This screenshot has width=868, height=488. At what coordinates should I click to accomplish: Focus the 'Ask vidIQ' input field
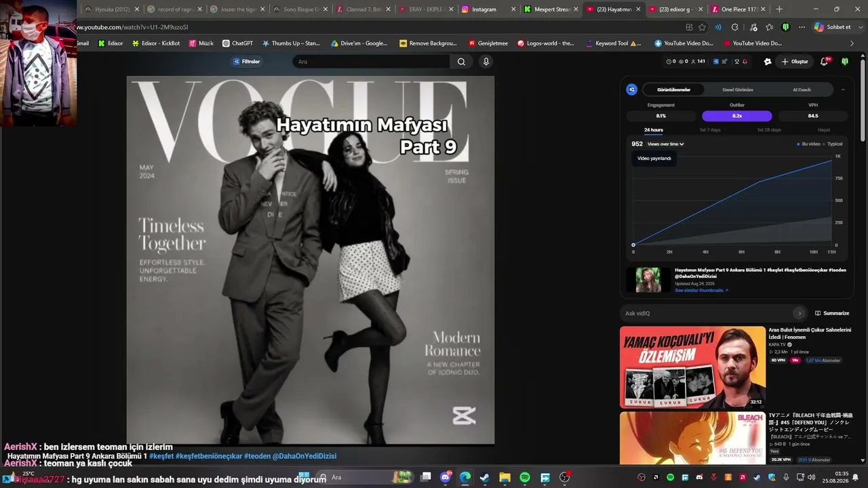pyautogui.click(x=708, y=313)
